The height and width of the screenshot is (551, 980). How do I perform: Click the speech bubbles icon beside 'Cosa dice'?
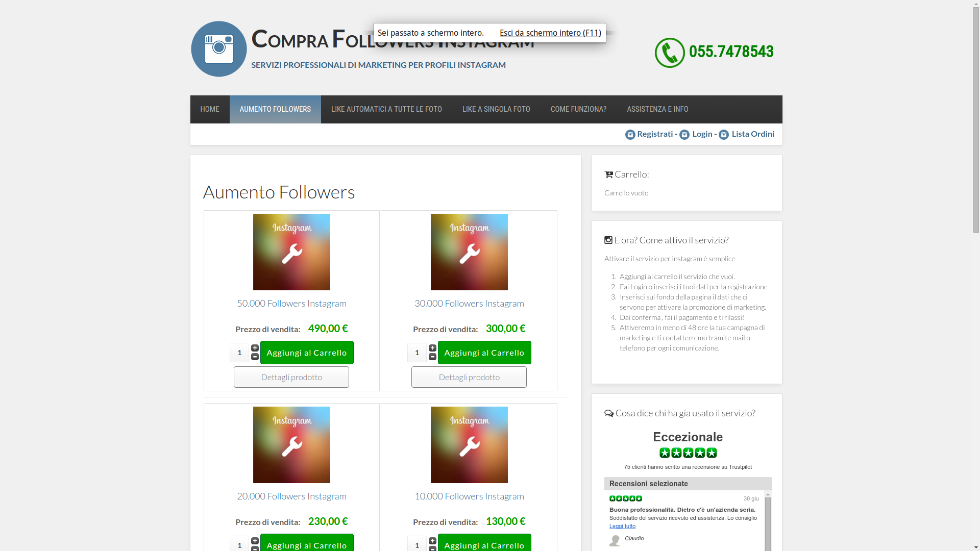pos(609,413)
